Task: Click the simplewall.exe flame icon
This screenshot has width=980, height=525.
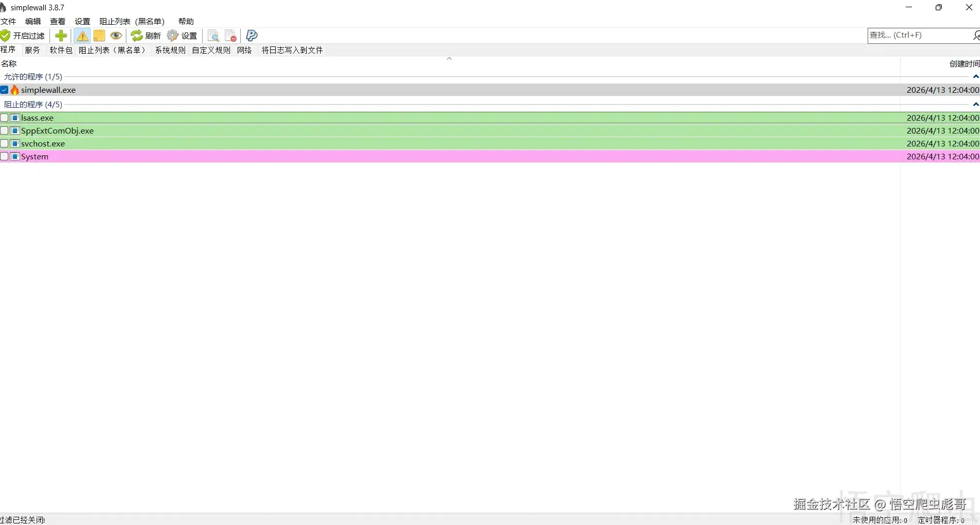Action: tap(15, 90)
